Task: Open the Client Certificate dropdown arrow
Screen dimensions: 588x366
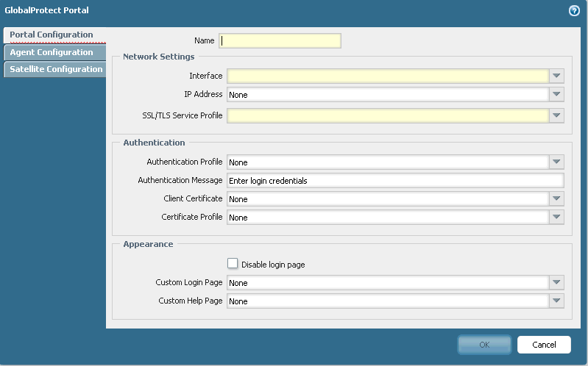Action: 556,199
